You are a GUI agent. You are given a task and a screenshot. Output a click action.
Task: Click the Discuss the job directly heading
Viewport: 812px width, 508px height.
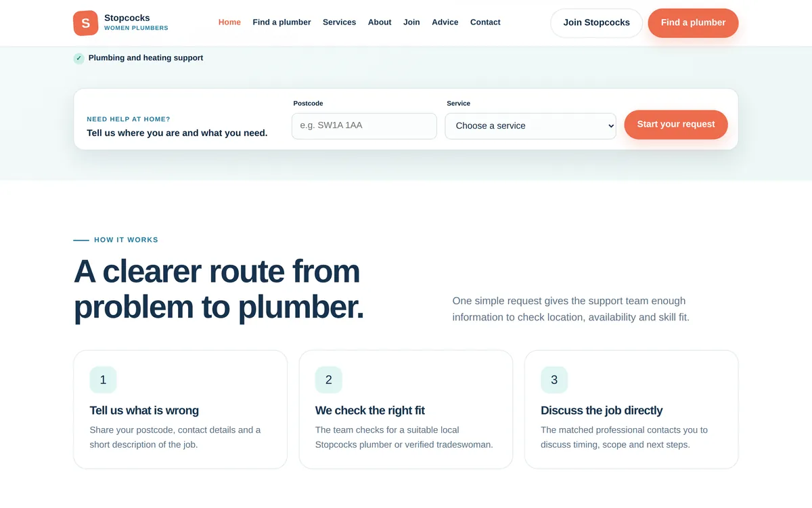(x=602, y=410)
